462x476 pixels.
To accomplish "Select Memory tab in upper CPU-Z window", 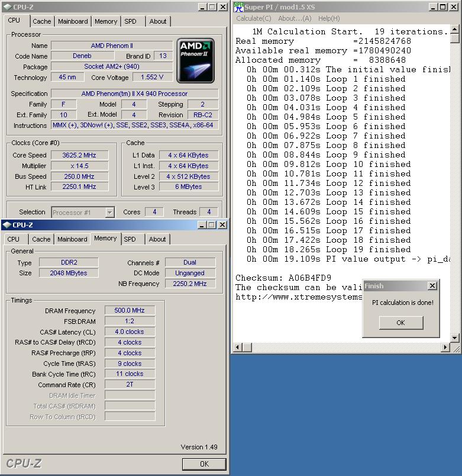I will point(106,21).
